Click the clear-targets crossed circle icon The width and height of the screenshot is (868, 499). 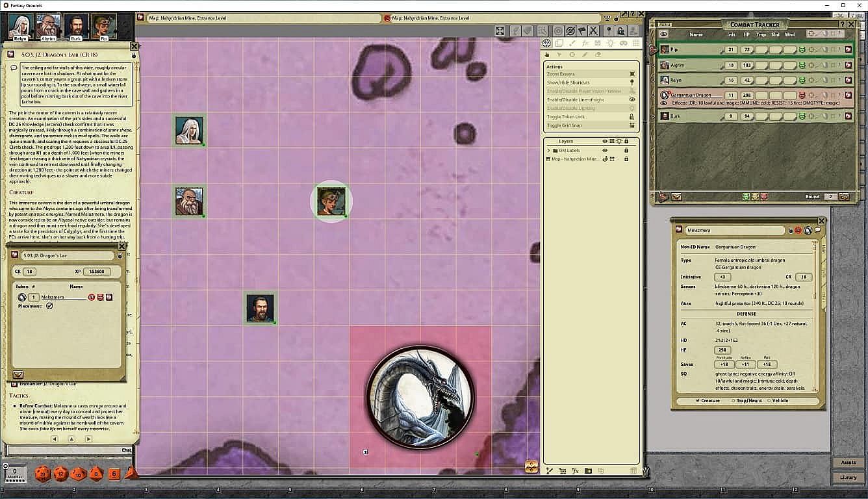point(570,31)
